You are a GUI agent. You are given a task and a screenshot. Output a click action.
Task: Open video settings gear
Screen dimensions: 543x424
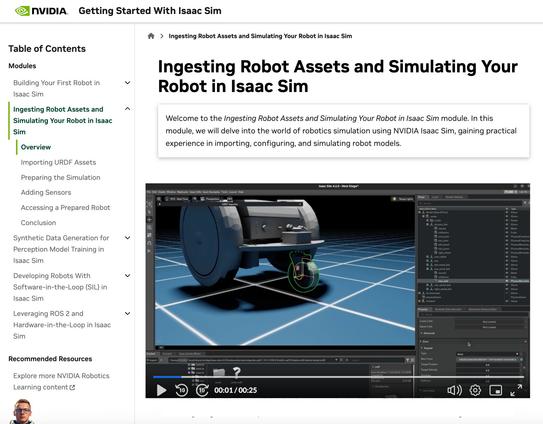(x=475, y=390)
